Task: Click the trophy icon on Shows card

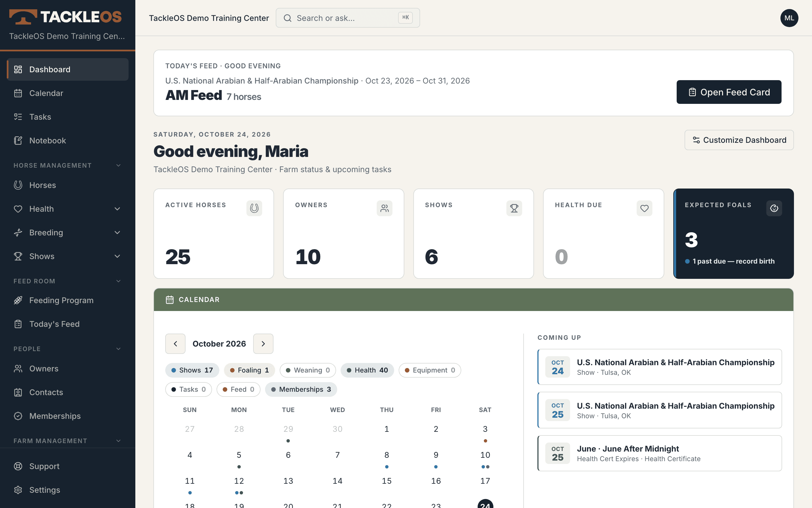Action: (x=514, y=208)
